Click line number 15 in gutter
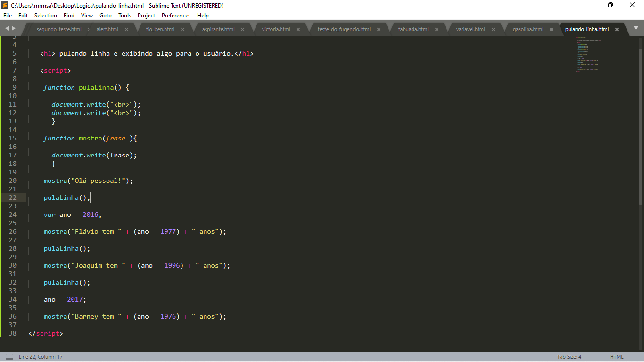This screenshot has height=362, width=644. [x=12, y=138]
